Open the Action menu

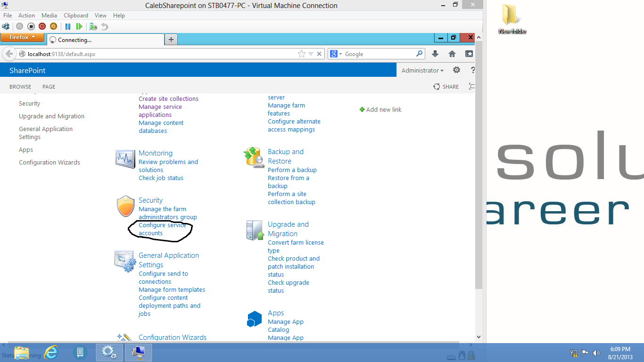click(x=26, y=16)
